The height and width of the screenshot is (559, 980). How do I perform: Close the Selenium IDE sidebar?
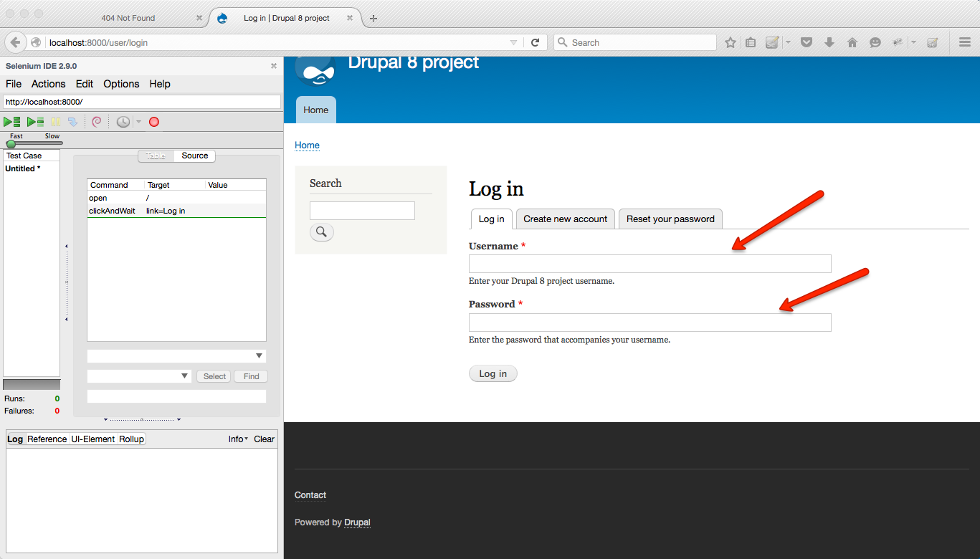pos(273,66)
